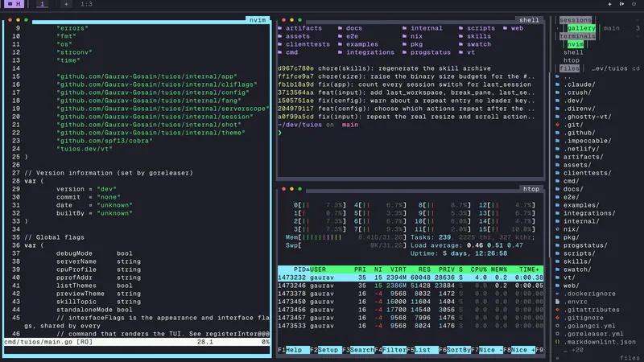Click F2 Setup in htop footer
Viewport: 644px width, 362px height.
[324, 350]
